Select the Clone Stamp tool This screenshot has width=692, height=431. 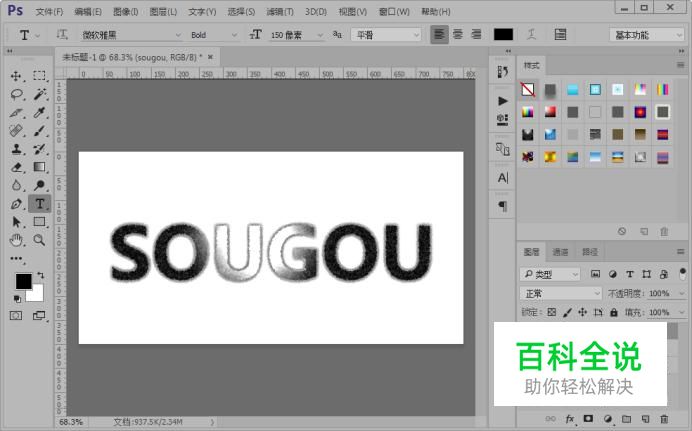pos(16,149)
